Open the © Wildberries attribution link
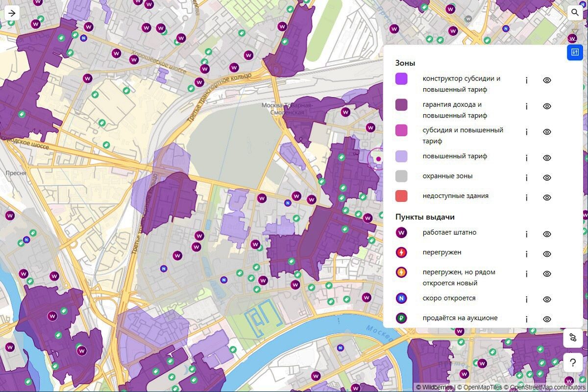The image size is (588, 392). tap(435, 387)
